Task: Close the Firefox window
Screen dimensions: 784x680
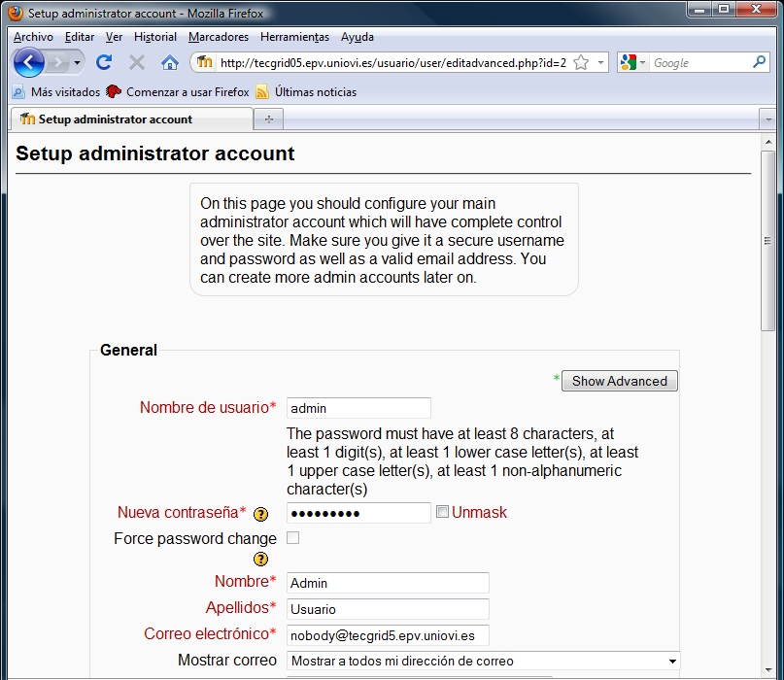Action: point(757,10)
